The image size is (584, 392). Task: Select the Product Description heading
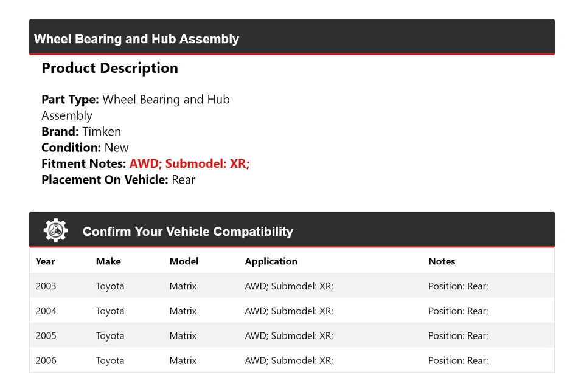109,68
